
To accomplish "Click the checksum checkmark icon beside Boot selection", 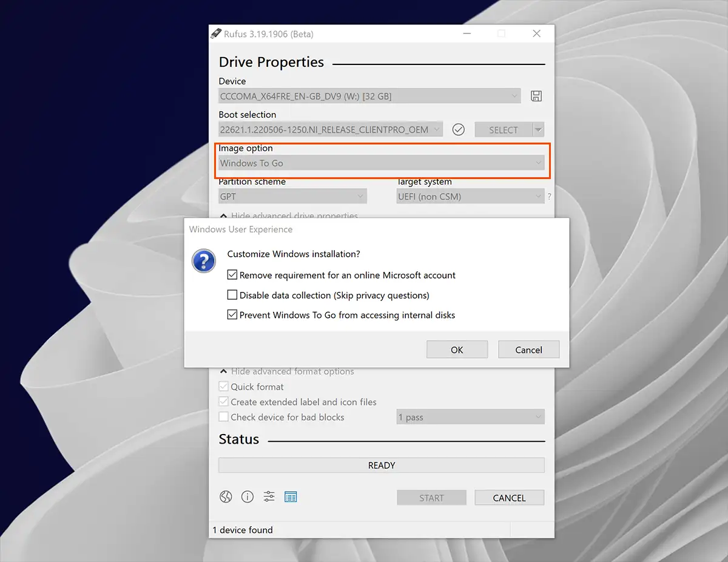I will coord(459,129).
